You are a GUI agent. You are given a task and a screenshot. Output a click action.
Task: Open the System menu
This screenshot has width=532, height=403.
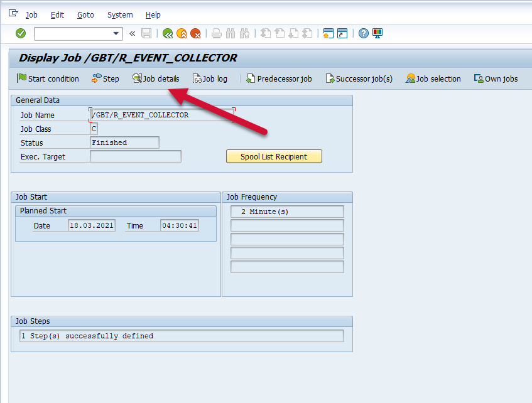point(120,14)
